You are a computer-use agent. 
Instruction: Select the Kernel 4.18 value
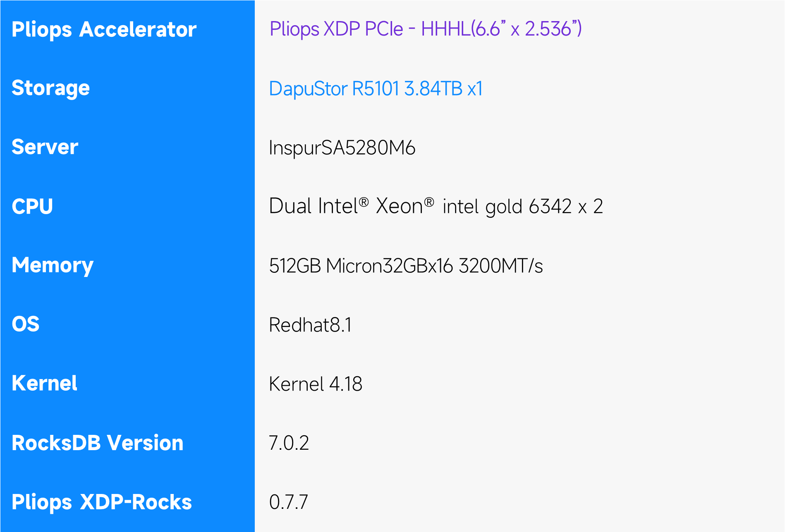click(315, 384)
